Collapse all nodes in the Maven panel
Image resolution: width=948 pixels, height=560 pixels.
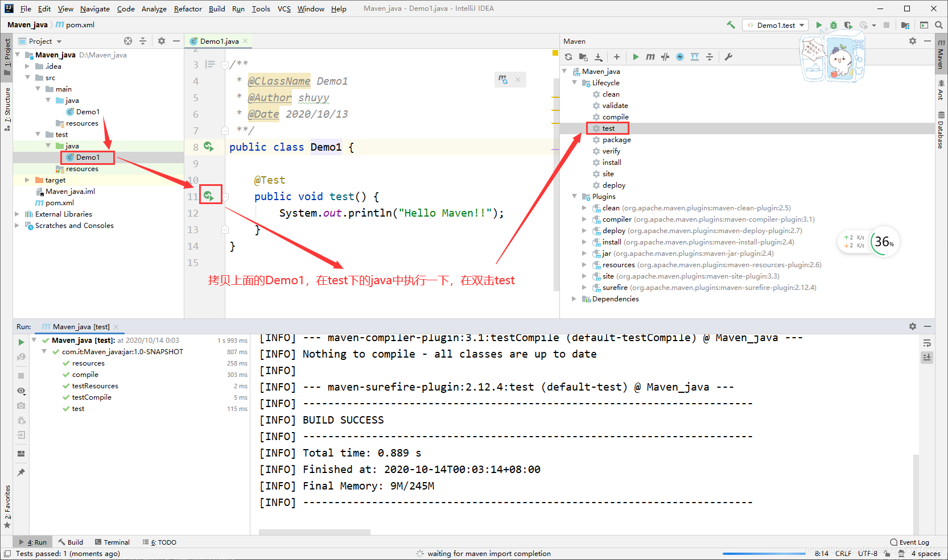point(710,57)
